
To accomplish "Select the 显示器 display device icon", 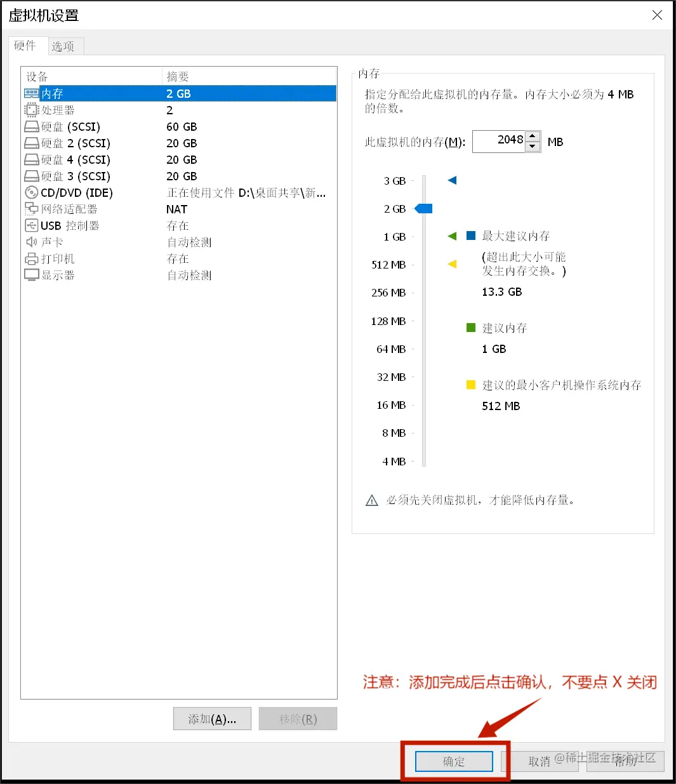I will click(31, 275).
